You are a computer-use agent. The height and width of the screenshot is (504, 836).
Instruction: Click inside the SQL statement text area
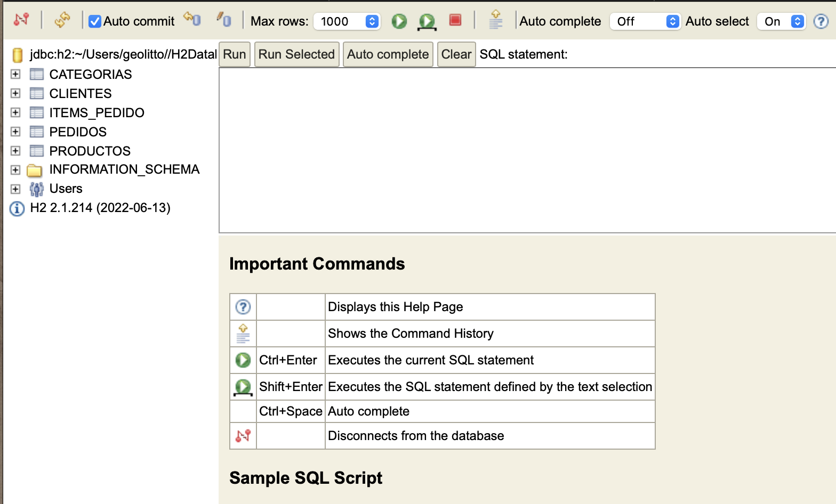(x=527, y=150)
